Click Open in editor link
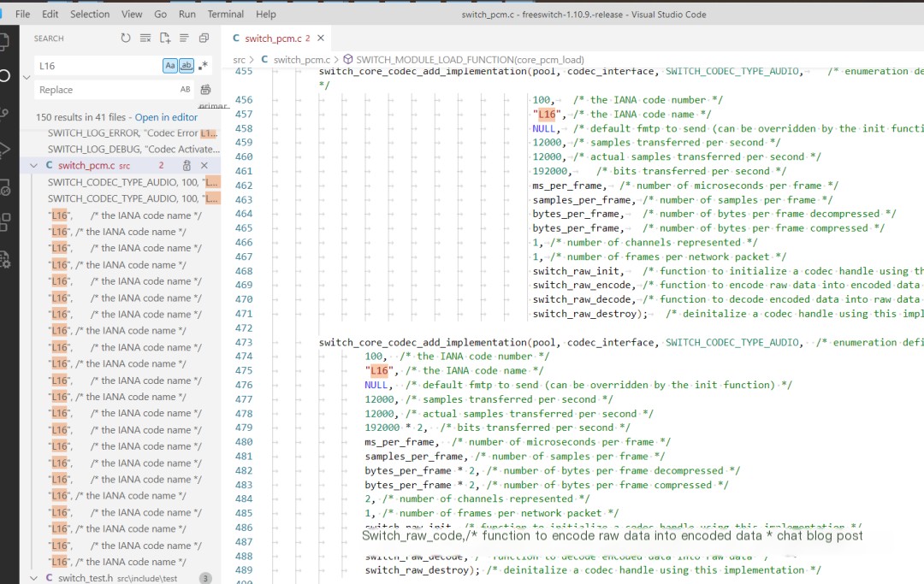The height and width of the screenshot is (584, 924). point(166,117)
